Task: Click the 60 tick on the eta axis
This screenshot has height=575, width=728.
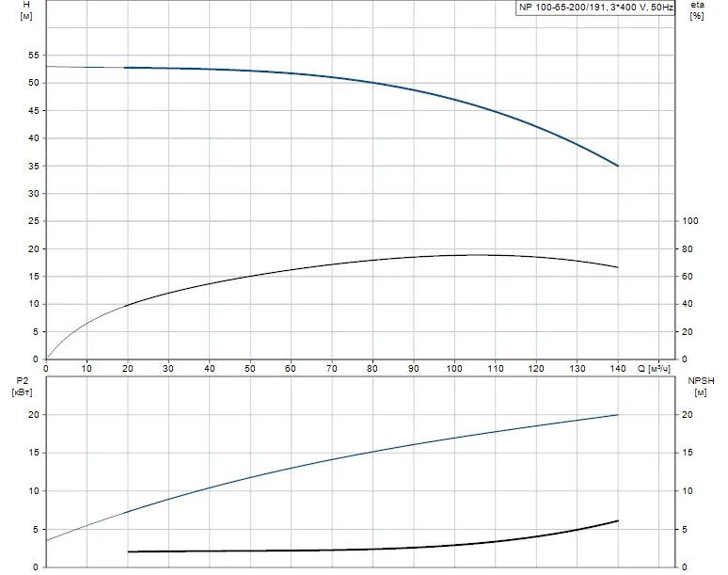Action: point(688,277)
